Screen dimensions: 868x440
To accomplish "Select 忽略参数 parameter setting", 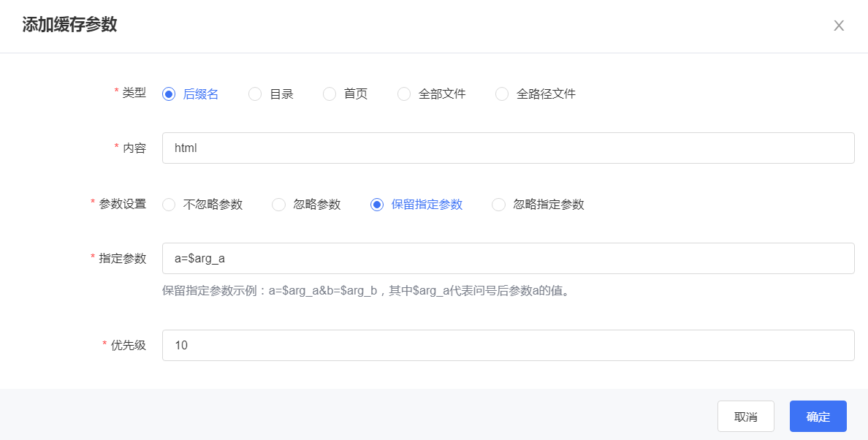I will click(x=306, y=205).
